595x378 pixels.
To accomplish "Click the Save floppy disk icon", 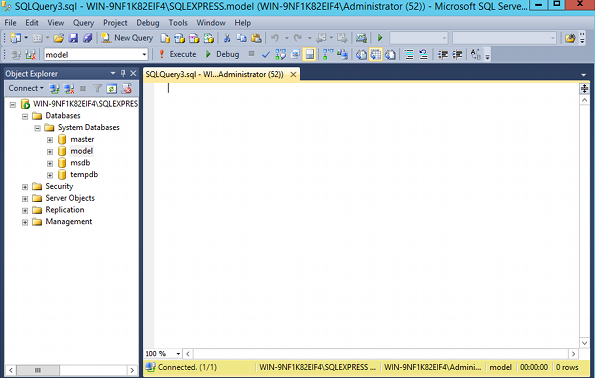I will [x=73, y=38].
